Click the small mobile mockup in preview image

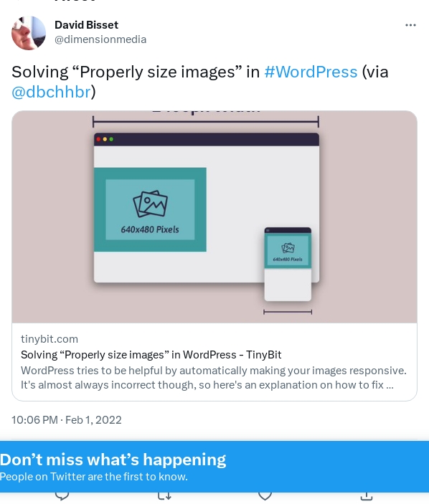point(288,265)
